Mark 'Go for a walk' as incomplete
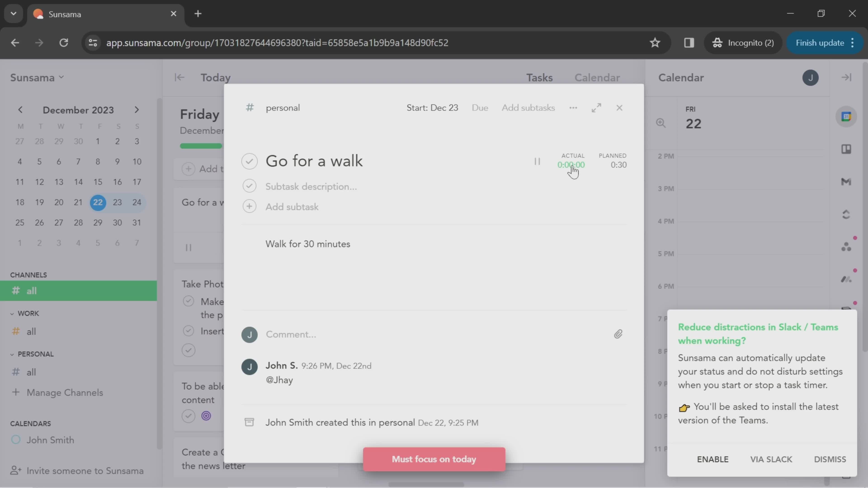 pos(250,161)
